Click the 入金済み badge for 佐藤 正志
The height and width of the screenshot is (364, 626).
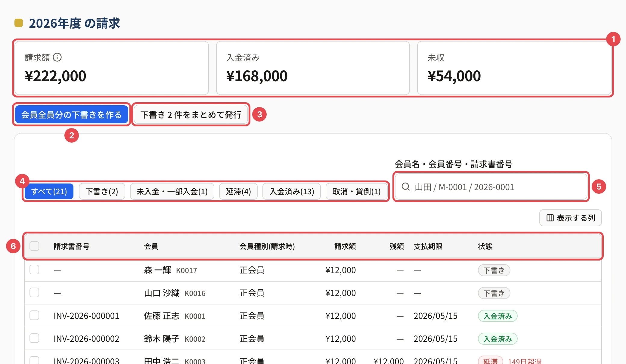(x=497, y=316)
